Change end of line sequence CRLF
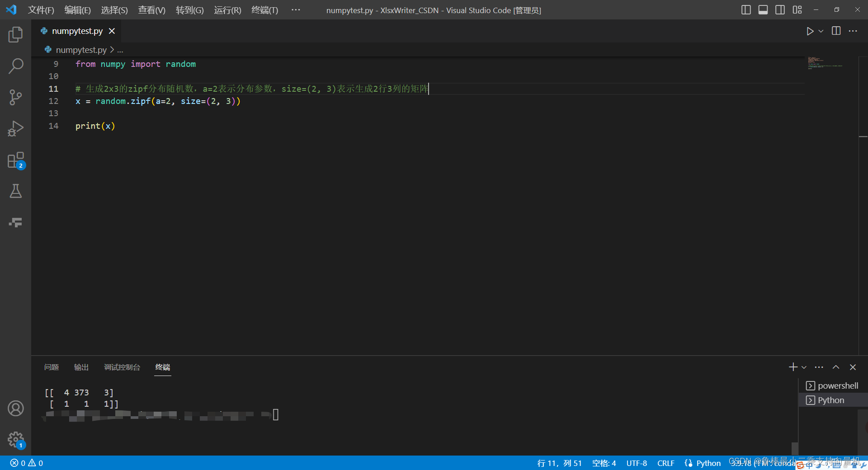 pos(665,463)
